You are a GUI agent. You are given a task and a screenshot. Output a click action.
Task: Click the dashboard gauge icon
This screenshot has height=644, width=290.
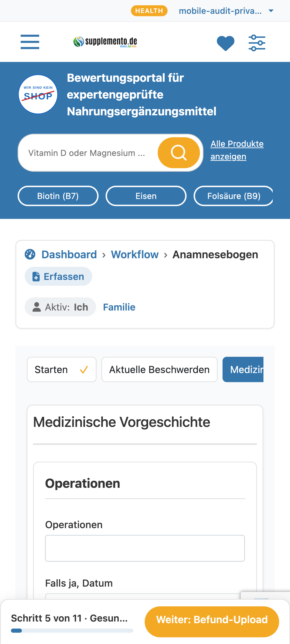30,254
